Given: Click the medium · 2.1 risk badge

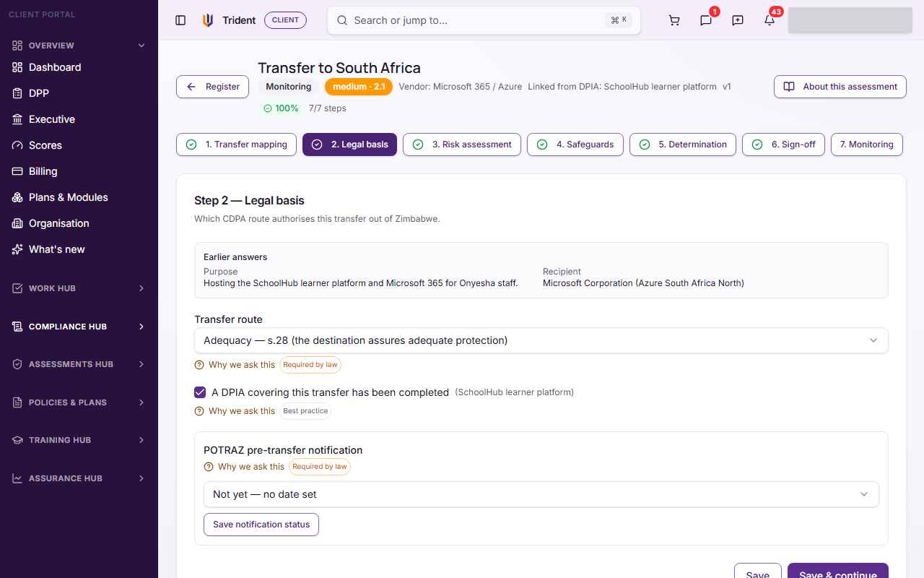Looking at the screenshot, I should point(359,87).
